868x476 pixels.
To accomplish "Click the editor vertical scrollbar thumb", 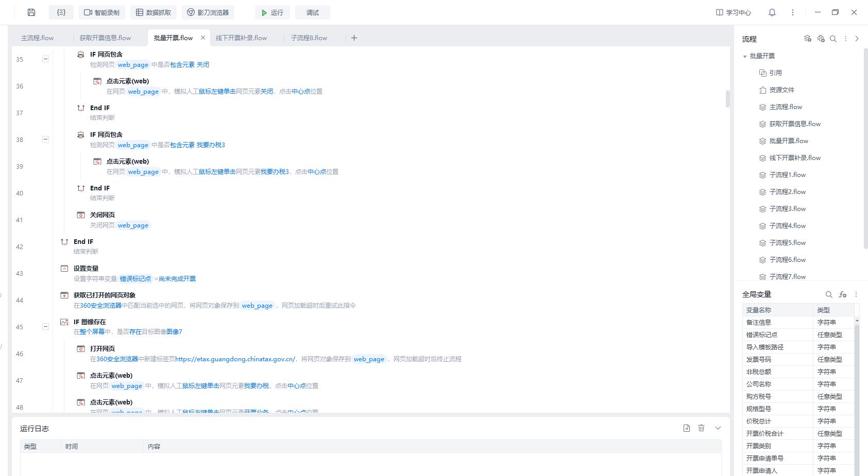I will (727, 99).
